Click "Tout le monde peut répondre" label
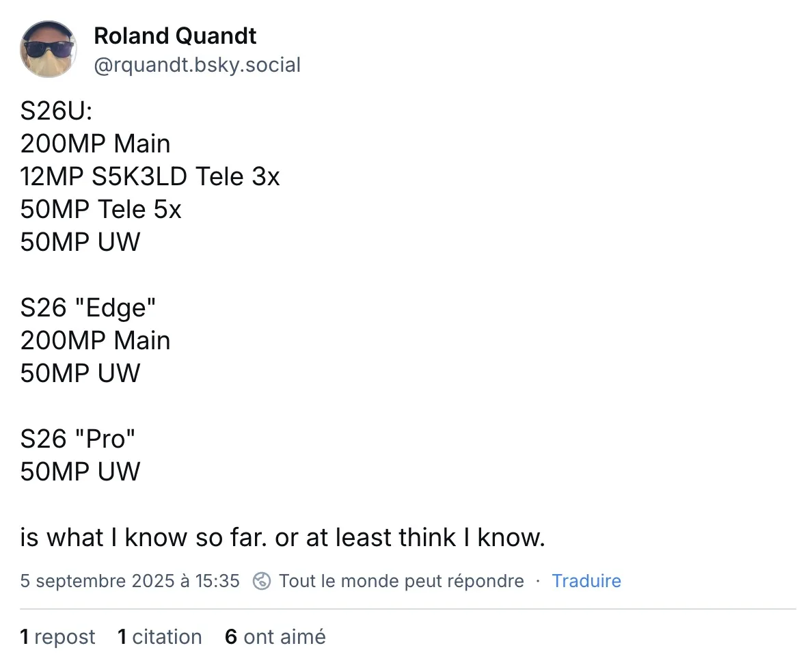The image size is (812, 663). [x=401, y=581]
